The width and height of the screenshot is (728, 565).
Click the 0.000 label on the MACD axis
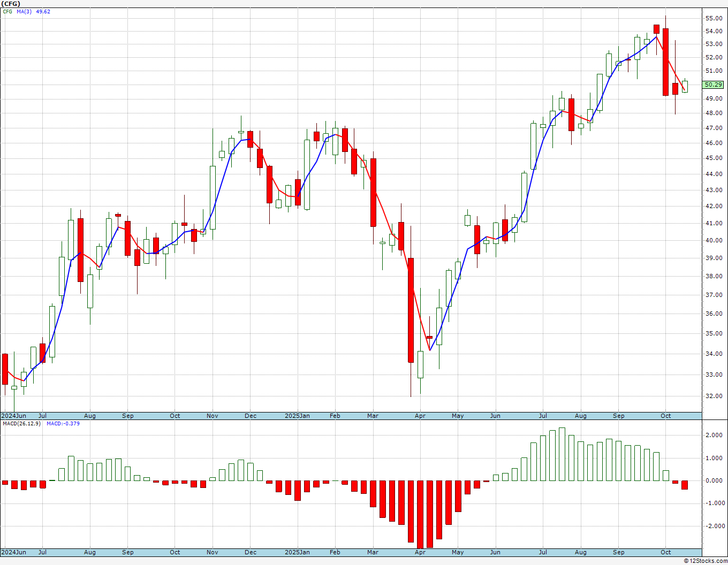(x=715, y=480)
